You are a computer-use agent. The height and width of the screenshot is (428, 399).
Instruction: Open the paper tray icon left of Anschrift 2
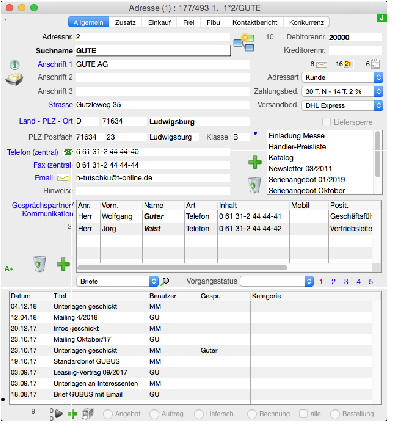(x=14, y=79)
